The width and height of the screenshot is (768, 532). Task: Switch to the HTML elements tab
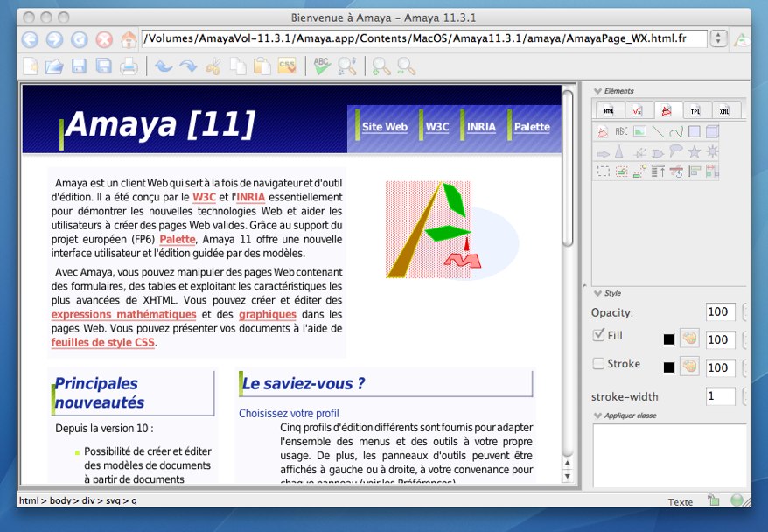[609, 111]
